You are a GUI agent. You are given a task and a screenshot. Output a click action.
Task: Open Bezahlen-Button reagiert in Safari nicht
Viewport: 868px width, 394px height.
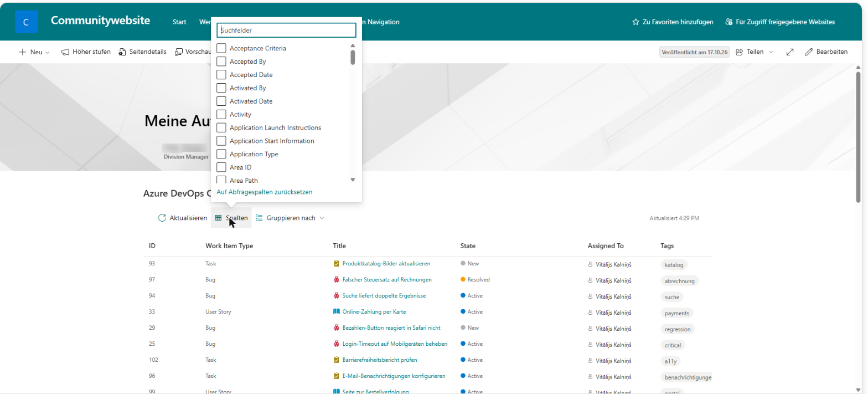tap(391, 328)
